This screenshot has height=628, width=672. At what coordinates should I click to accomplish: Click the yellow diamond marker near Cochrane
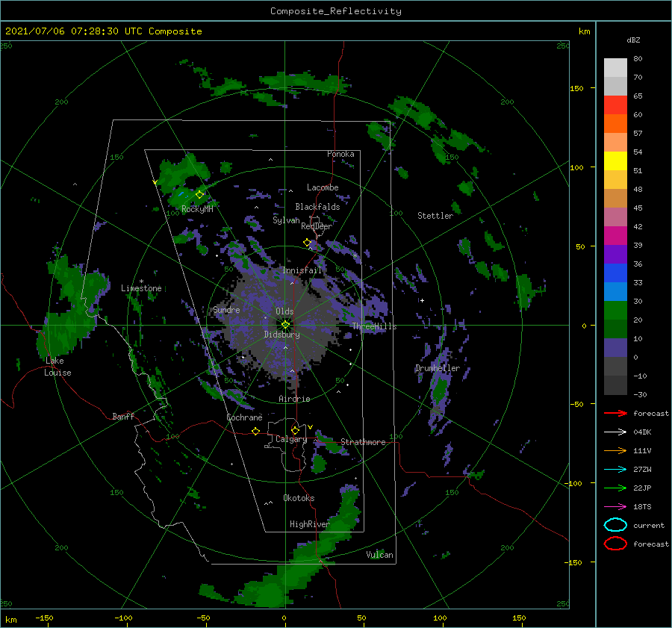pos(255,431)
